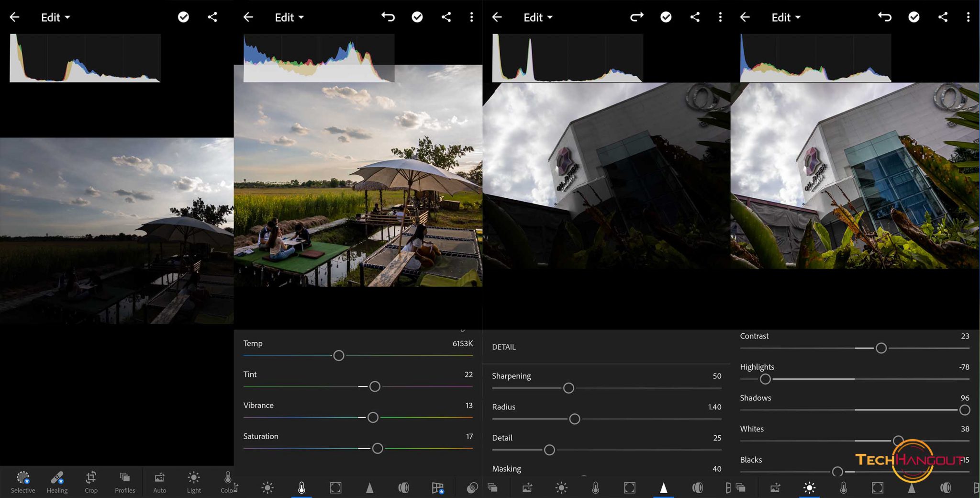Expand the Edit dropdown in third screen
This screenshot has width=980, height=498.
[x=538, y=17]
